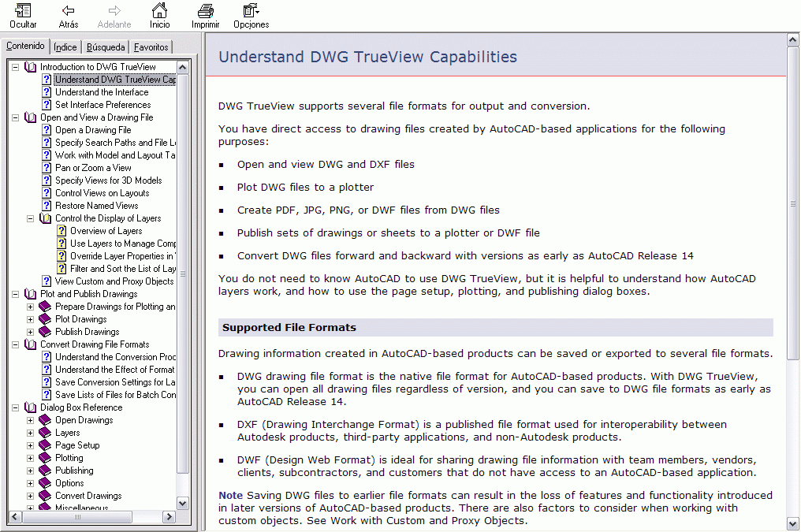Click the topic pane scroll-up arrow
Viewport: 801px width, 532px height.
[x=793, y=40]
